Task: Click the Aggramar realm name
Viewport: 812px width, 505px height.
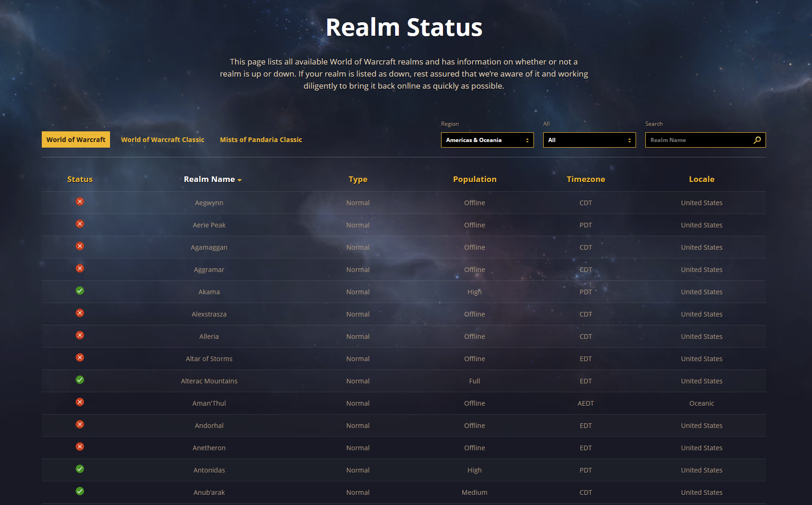Action: (209, 270)
